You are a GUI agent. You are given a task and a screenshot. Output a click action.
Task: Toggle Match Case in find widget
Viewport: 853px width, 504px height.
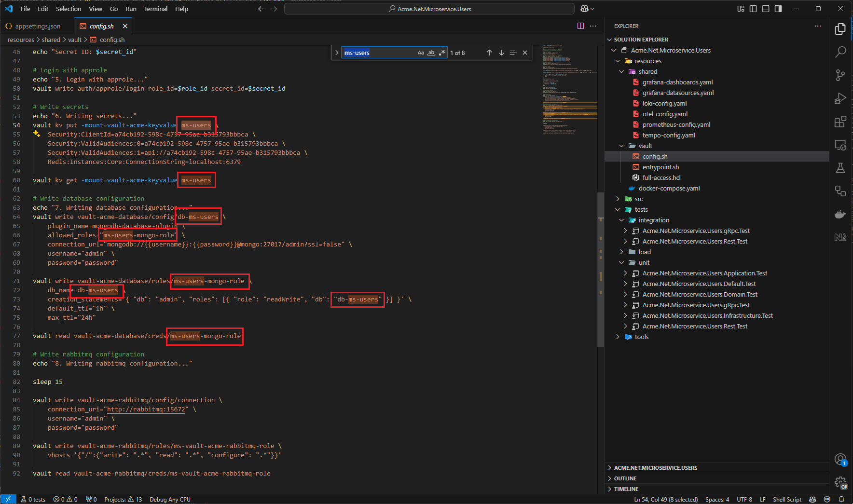point(421,53)
